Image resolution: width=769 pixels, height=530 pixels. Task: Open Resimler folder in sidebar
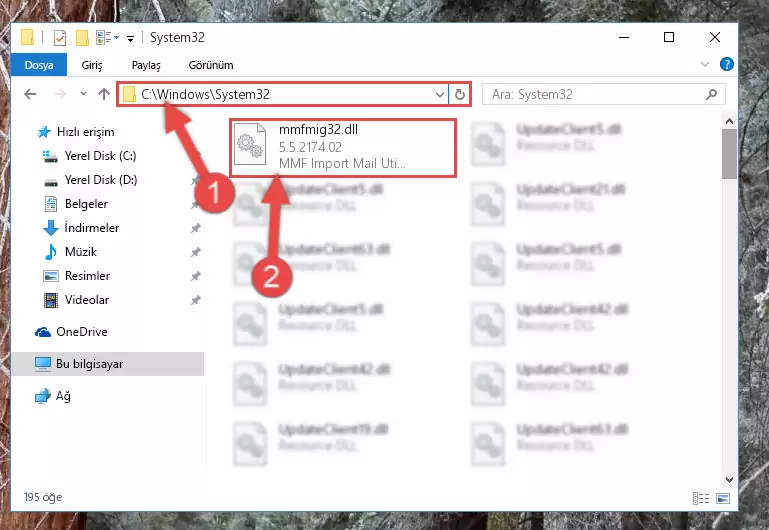point(77,276)
